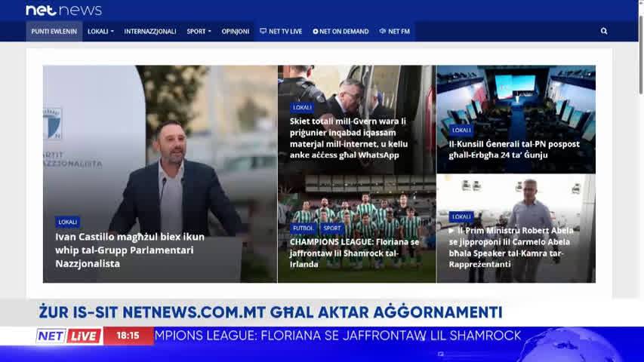Click the NET ON DEMAND circle icon

pyautogui.click(x=316, y=31)
